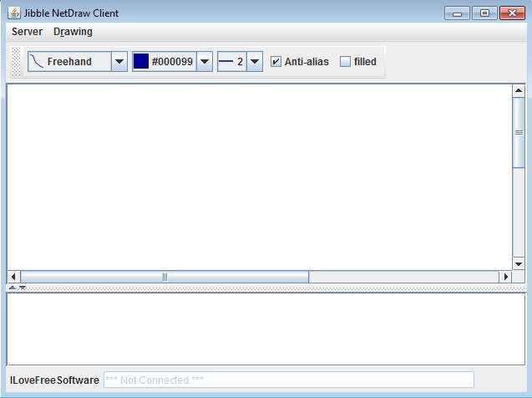The width and height of the screenshot is (532, 398).
Task: Click the Java coffee cup title icon
Action: 14,13
